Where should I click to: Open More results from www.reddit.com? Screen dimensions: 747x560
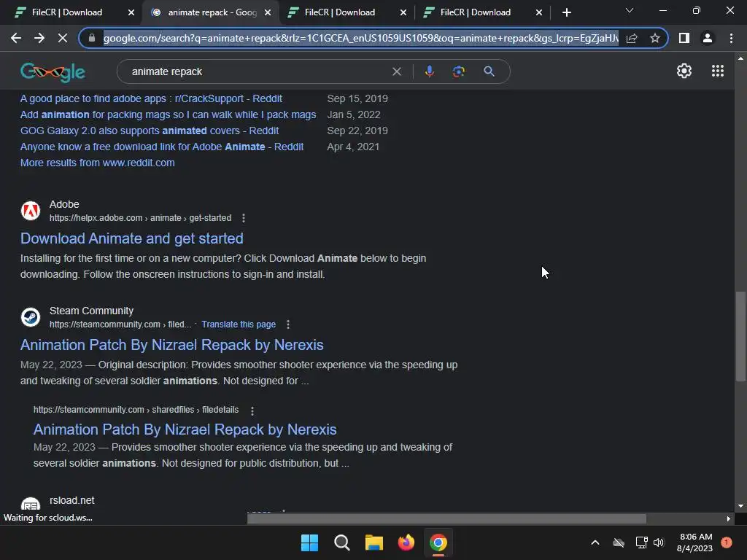tap(97, 163)
